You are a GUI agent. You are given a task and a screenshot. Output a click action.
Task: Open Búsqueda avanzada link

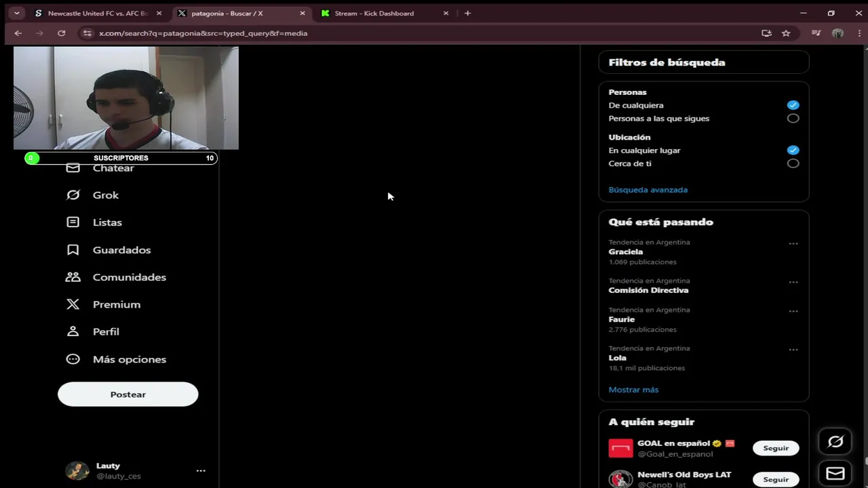point(648,190)
